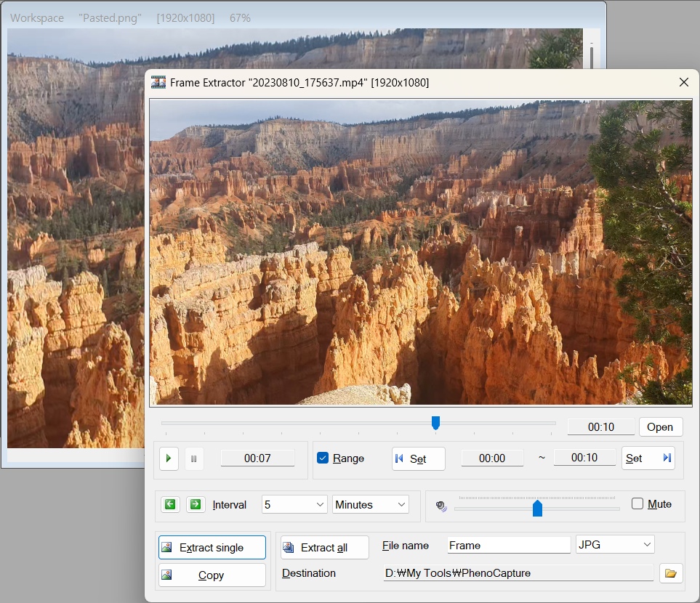This screenshot has height=603, width=700.
Task: Click the Interval label
Action: coord(230,505)
